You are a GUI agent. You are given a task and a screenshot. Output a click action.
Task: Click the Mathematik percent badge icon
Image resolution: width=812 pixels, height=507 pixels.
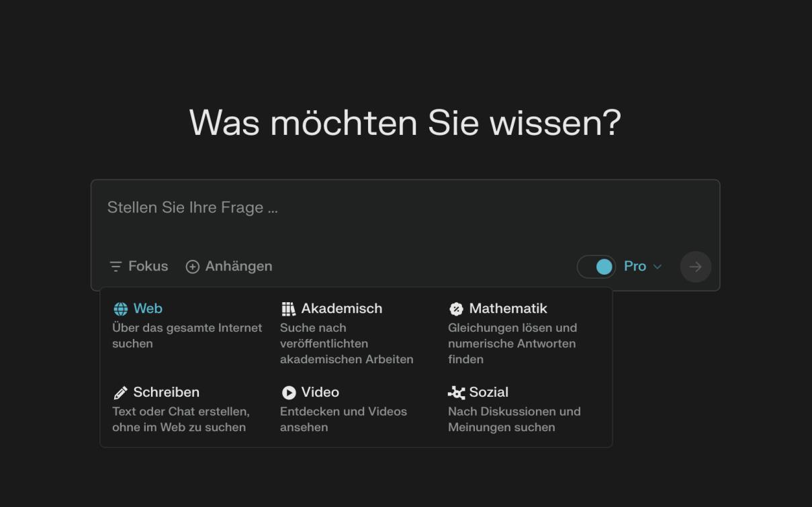(456, 309)
